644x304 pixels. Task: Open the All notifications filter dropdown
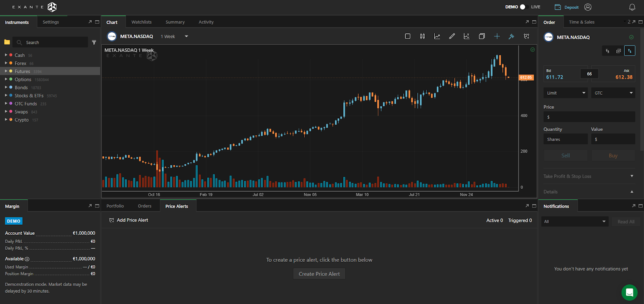point(574,221)
